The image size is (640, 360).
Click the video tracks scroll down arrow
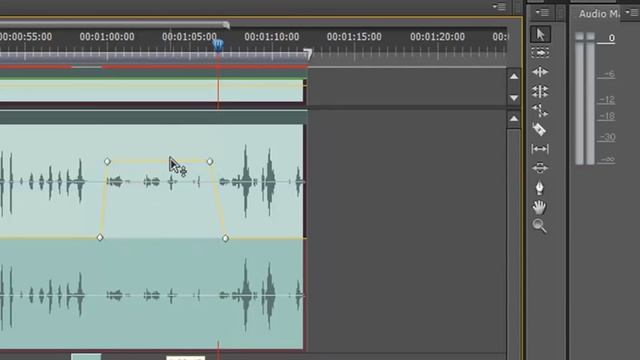(514, 98)
